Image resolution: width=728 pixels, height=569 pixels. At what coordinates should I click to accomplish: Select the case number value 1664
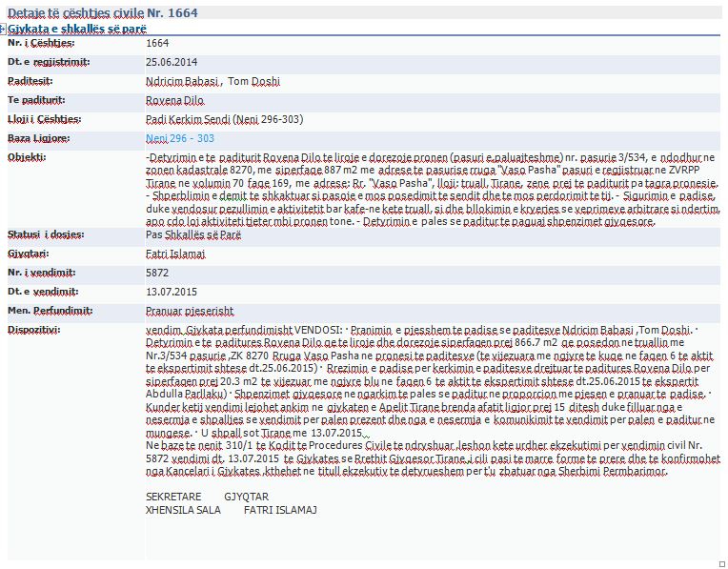[x=157, y=44]
